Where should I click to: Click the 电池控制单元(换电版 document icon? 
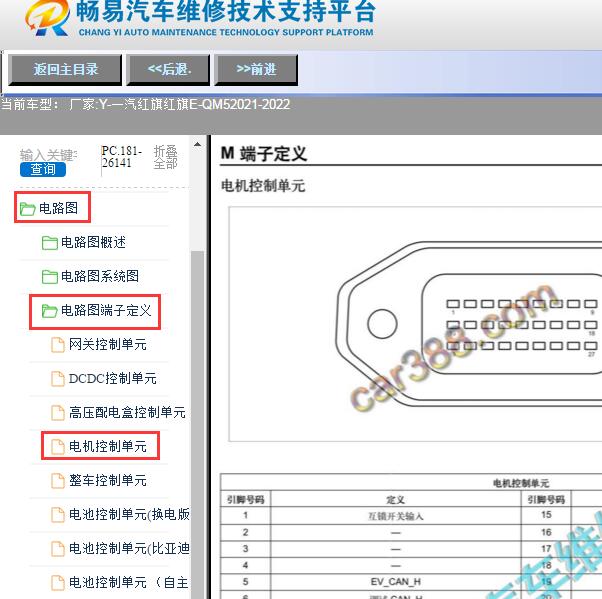pyautogui.click(x=58, y=515)
